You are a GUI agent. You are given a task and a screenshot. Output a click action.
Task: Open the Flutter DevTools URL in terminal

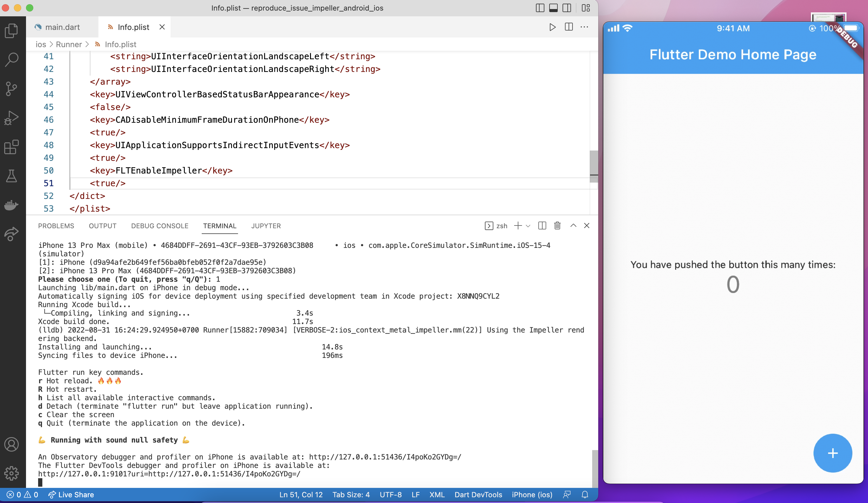(x=169, y=474)
